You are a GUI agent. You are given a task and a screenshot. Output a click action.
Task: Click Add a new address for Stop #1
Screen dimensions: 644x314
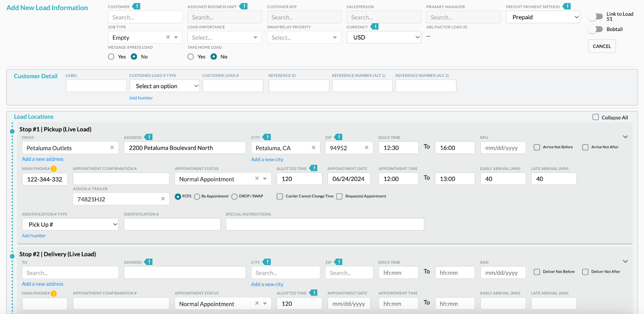pos(43,159)
